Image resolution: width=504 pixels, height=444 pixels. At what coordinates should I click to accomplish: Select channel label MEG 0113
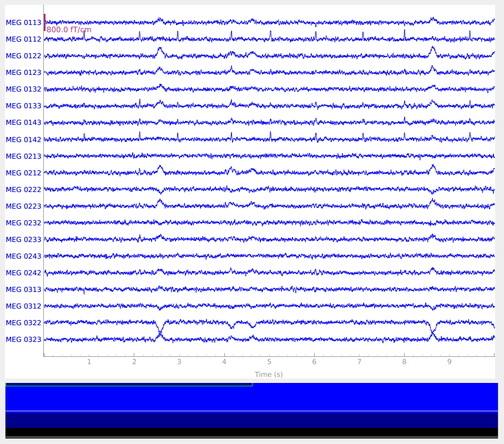coord(23,23)
